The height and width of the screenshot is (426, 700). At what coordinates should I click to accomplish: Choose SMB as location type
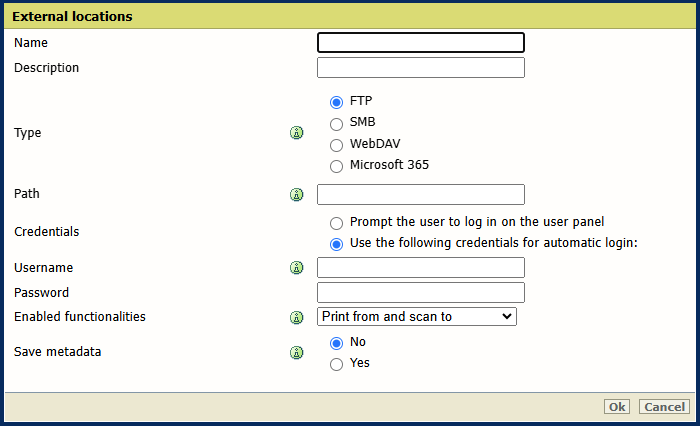click(336, 123)
